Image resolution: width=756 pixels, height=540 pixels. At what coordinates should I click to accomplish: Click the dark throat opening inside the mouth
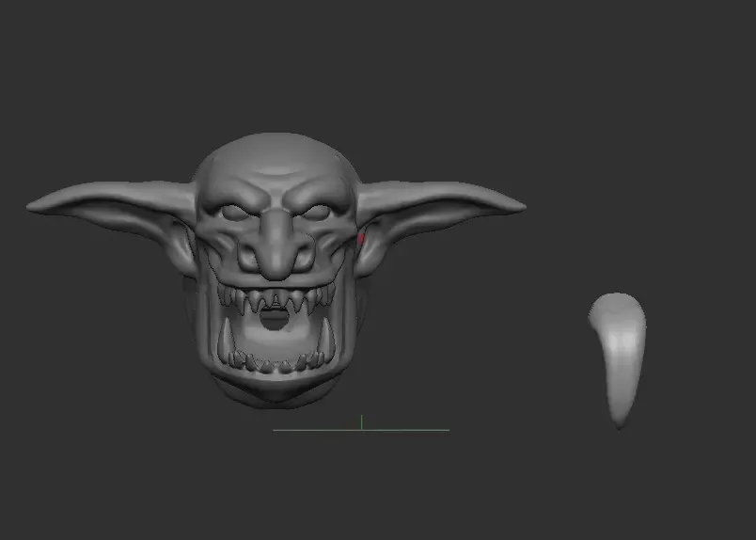tap(274, 320)
